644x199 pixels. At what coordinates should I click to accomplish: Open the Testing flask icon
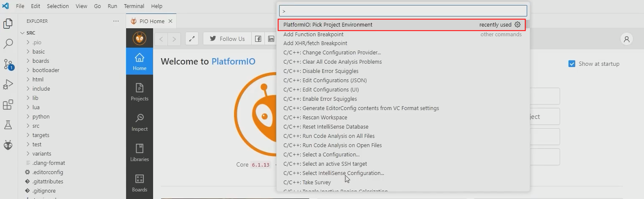point(8,125)
